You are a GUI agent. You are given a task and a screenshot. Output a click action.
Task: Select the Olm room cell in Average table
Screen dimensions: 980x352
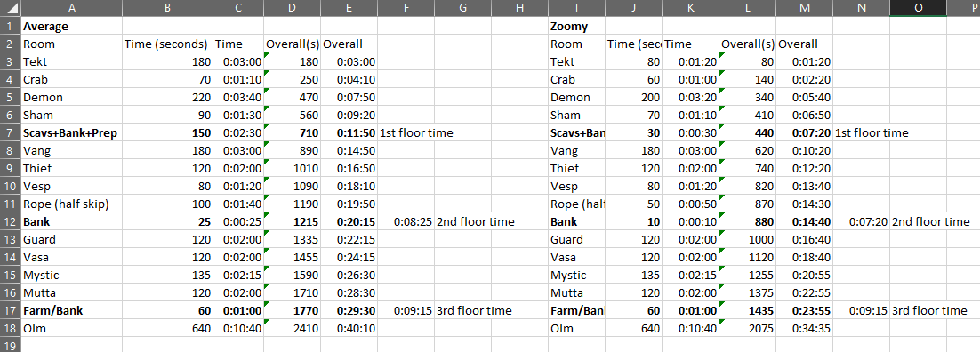click(72, 328)
